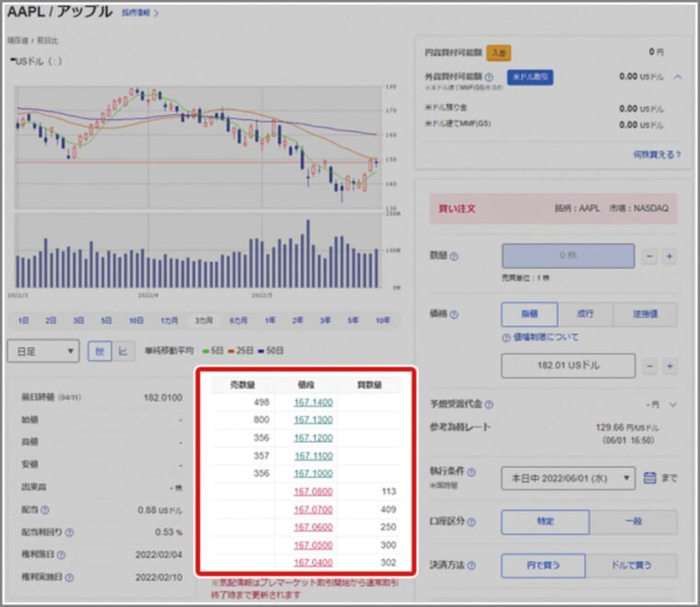This screenshot has width=700, height=607.
Task: Click the quantity input field showing 0 shares
Action: (568, 256)
